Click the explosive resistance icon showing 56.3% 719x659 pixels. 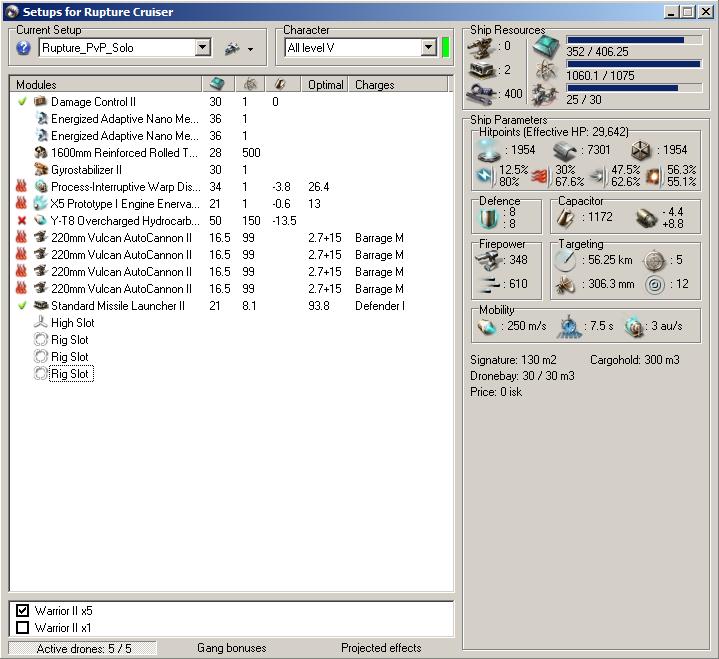coord(653,177)
